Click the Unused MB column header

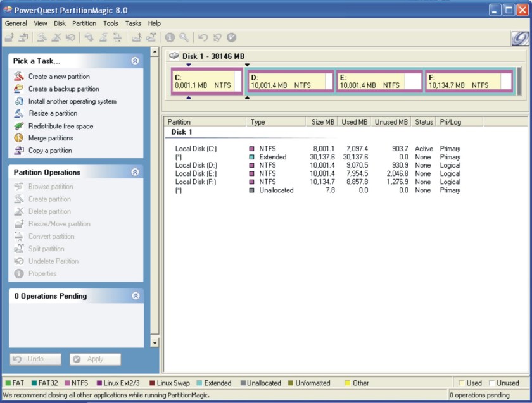(391, 122)
